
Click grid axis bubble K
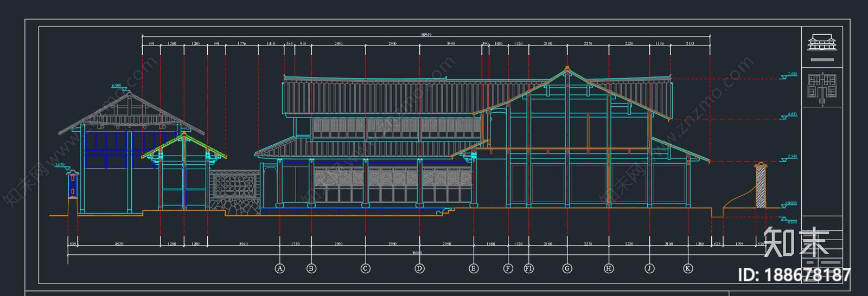688,268
